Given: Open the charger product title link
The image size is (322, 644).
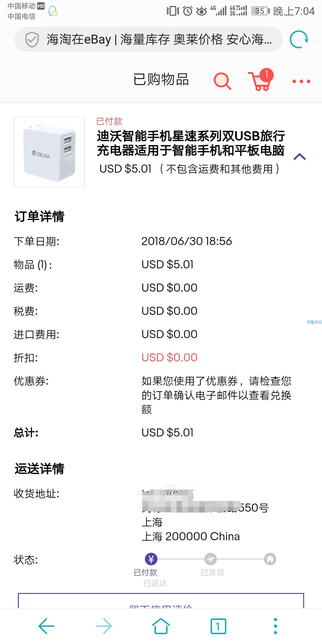Looking at the screenshot, I should click(x=191, y=143).
